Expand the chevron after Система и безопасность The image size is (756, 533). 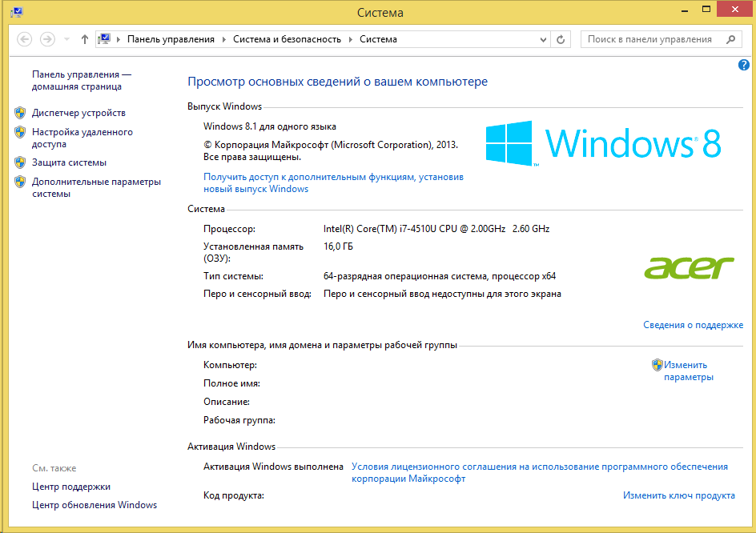[x=351, y=39]
